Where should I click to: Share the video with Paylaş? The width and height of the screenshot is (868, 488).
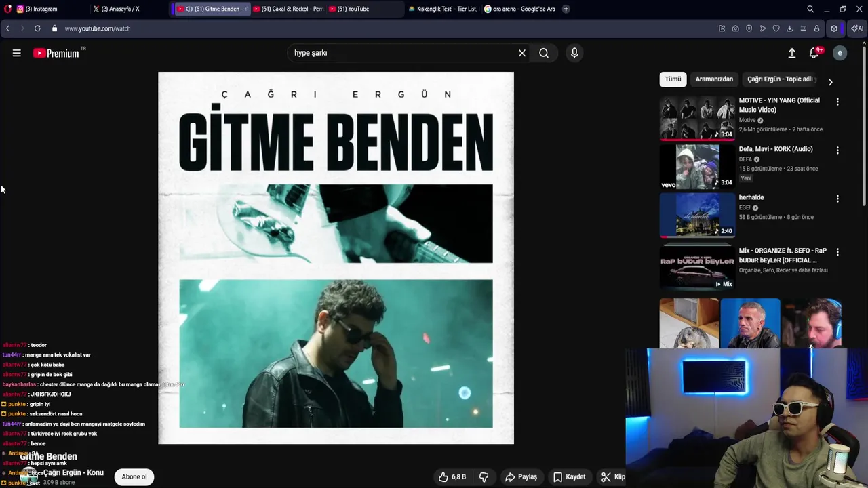tap(521, 477)
